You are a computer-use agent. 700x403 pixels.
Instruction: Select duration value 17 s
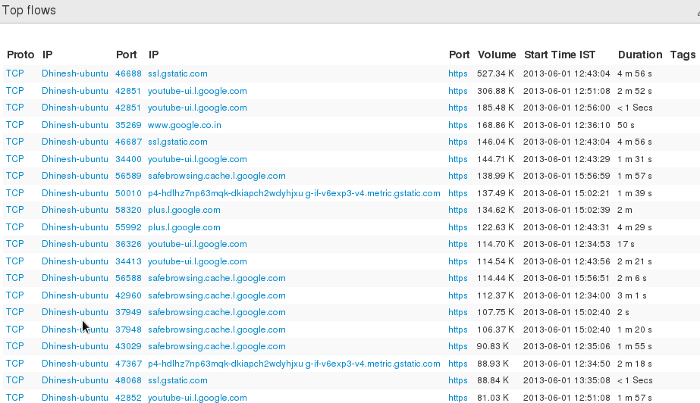point(626,244)
